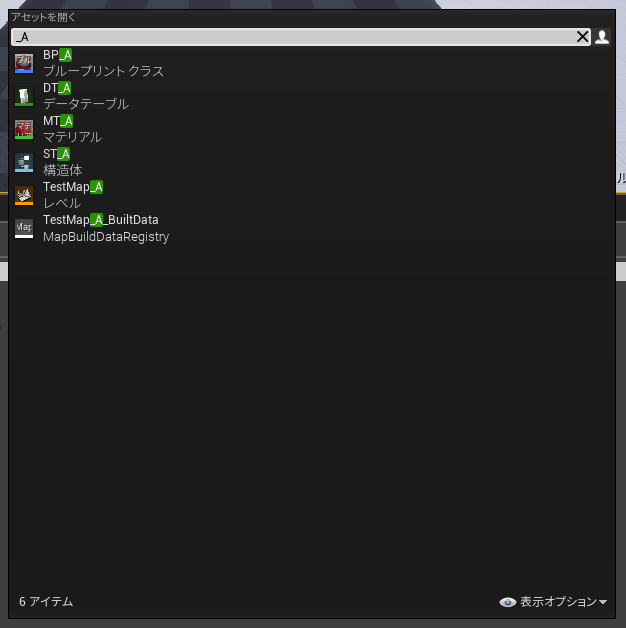Click the BP_A blueprint class icon

pos(24,63)
